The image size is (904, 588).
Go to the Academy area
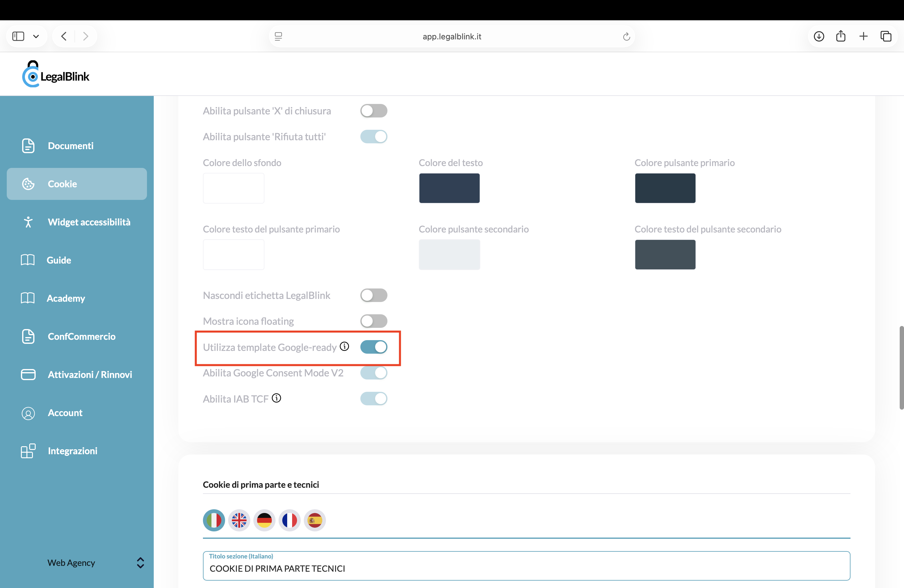pos(66,298)
